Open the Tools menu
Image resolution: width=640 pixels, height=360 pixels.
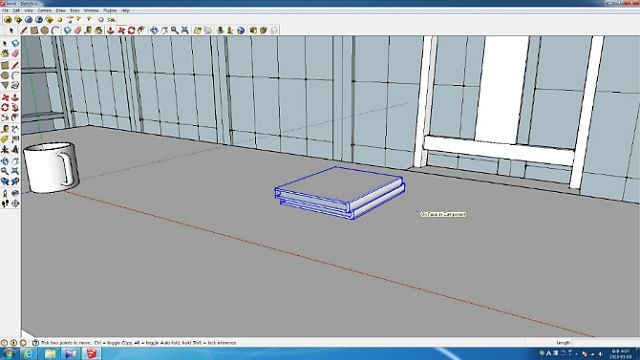[x=75, y=10]
